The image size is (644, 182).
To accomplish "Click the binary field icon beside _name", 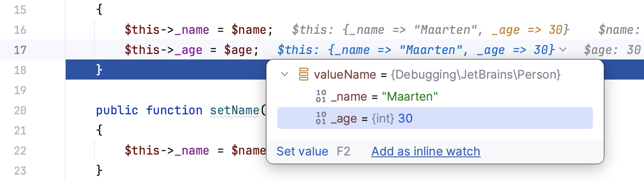I will tap(321, 96).
